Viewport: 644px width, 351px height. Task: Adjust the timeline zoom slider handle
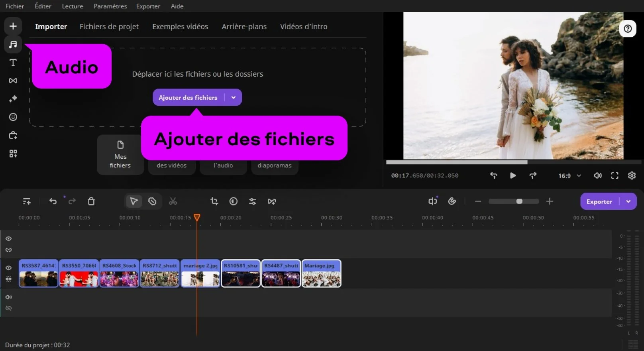[x=519, y=201]
